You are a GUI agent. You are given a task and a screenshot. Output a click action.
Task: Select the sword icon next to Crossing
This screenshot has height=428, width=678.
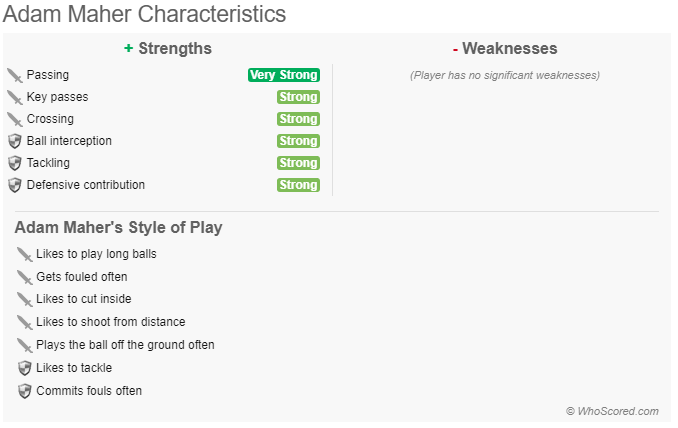(15, 120)
